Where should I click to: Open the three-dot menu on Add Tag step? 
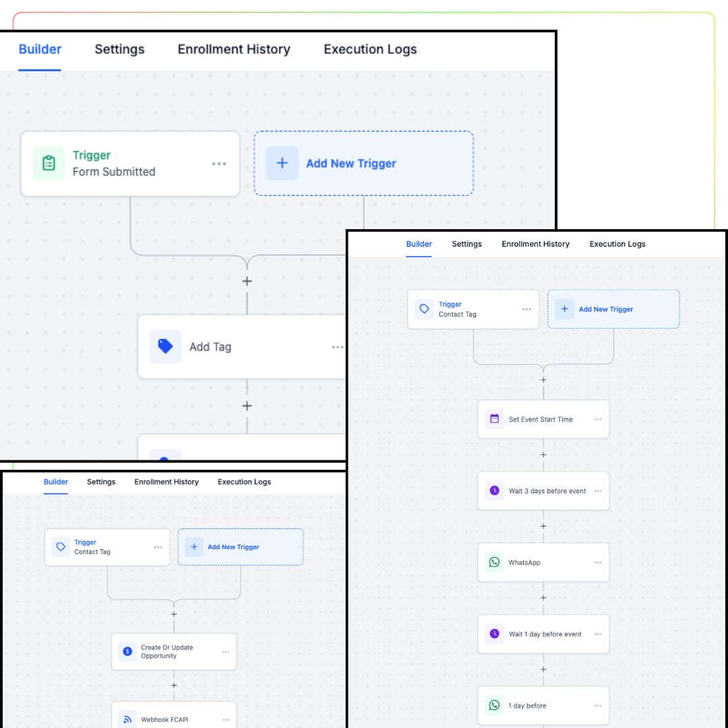337,347
